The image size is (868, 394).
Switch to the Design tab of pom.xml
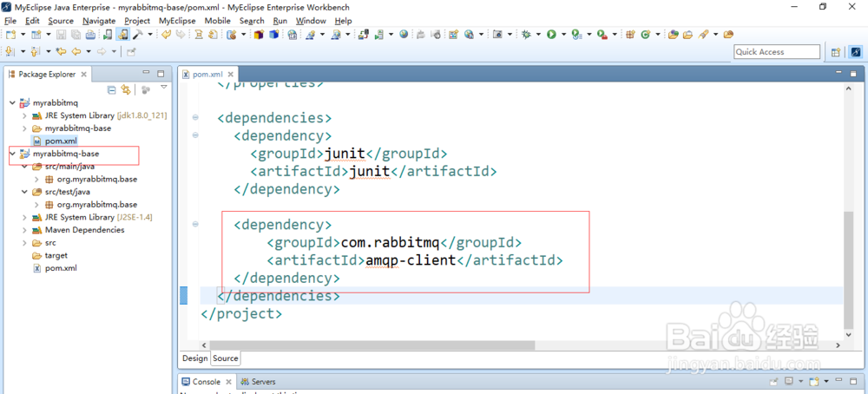[x=194, y=358]
